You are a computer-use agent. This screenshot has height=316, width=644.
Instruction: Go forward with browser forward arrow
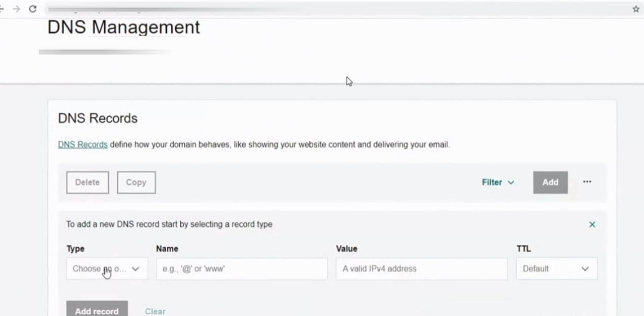tap(16, 8)
